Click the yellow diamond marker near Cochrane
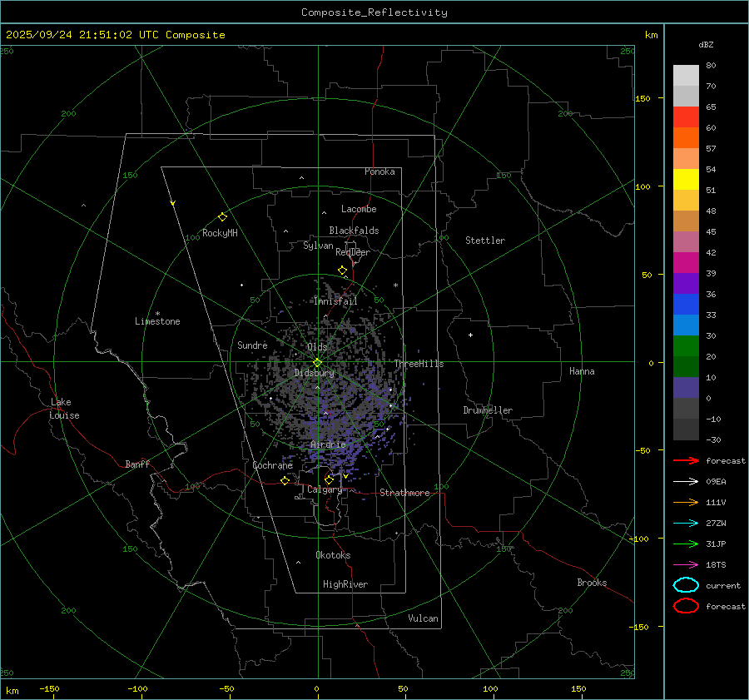Screen dimensions: 749x700 [x=285, y=480]
